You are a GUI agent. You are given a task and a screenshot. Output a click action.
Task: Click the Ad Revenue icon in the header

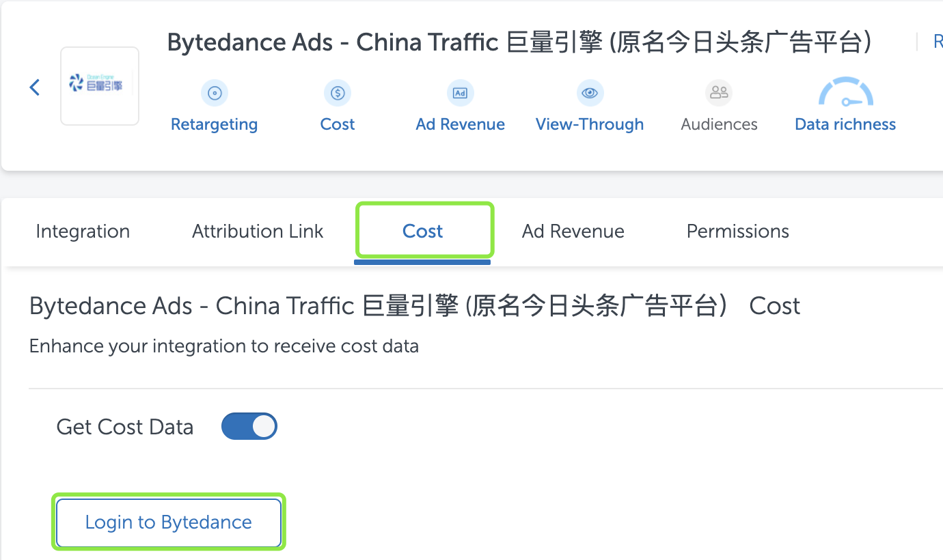pyautogui.click(x=461, y=93)
